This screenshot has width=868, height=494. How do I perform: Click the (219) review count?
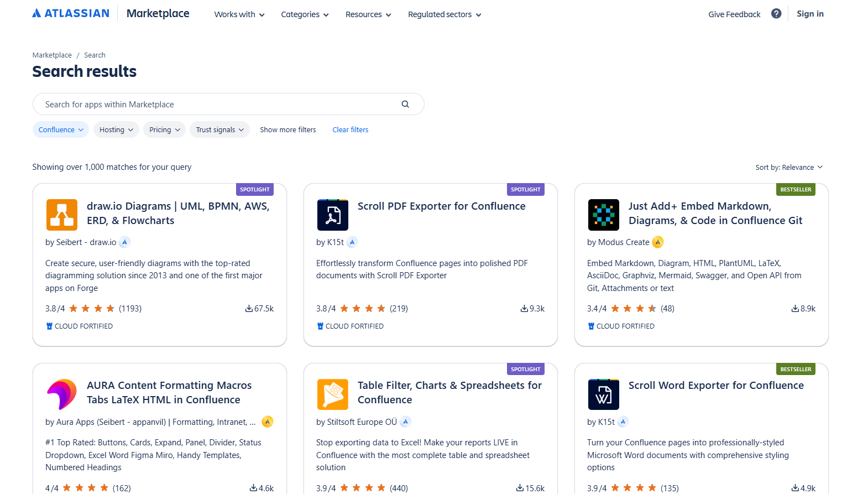pos(399,309)
